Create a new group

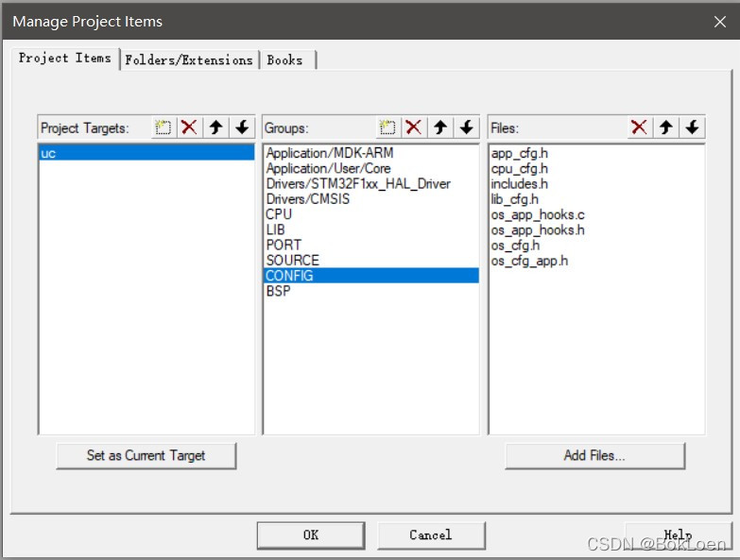(x=387, y=127)
